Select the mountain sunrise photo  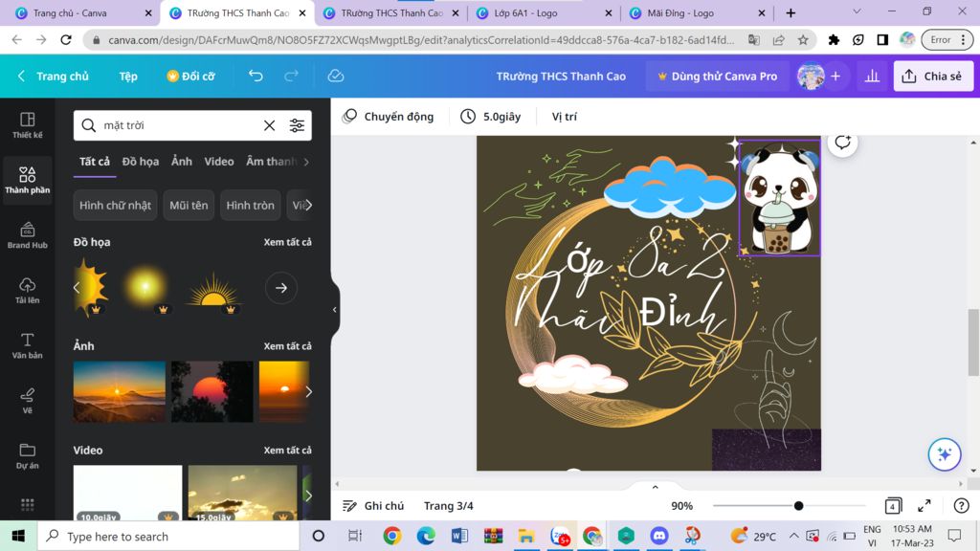click(x=120, y=391)
